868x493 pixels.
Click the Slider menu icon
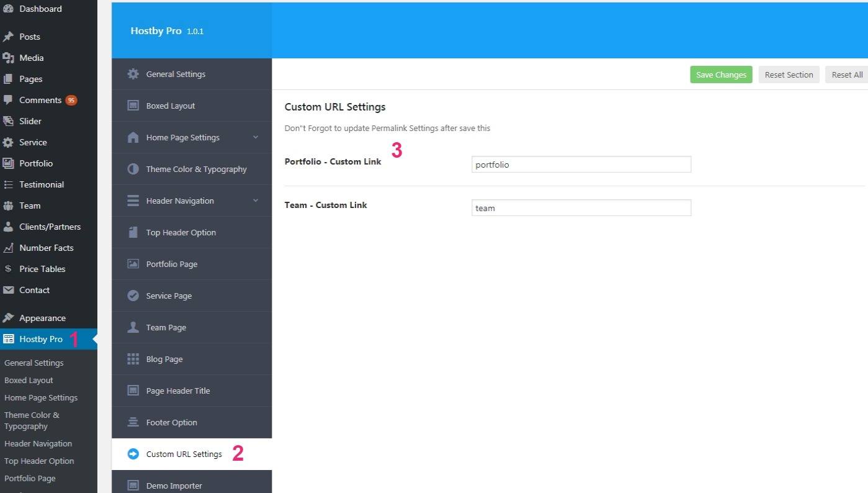8,121
